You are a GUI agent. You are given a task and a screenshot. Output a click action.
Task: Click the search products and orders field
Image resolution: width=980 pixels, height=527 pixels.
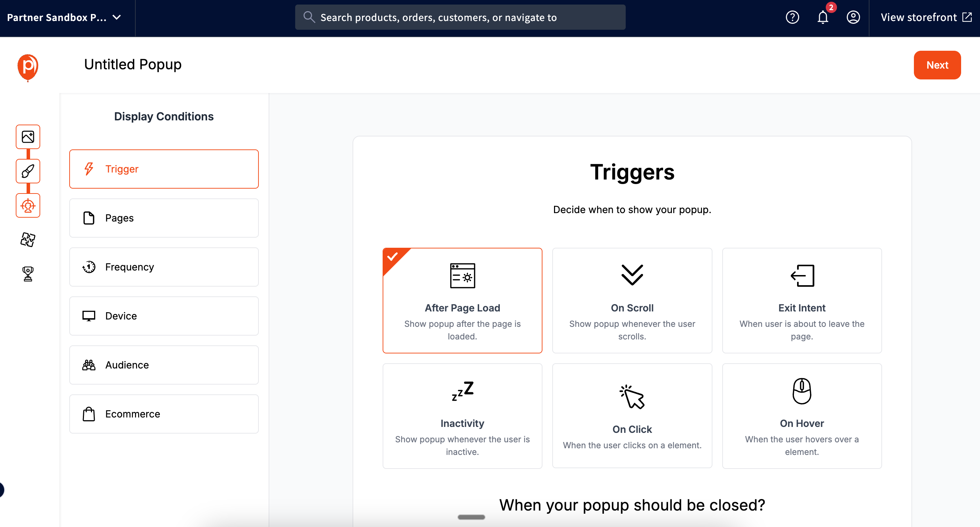[460, 17]
